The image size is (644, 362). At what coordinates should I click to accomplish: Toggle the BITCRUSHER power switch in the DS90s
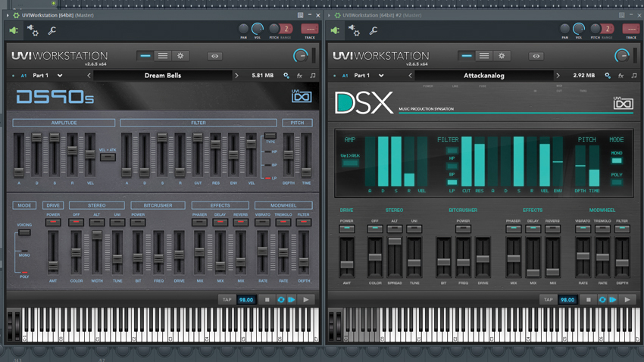(x=138, y=222)
